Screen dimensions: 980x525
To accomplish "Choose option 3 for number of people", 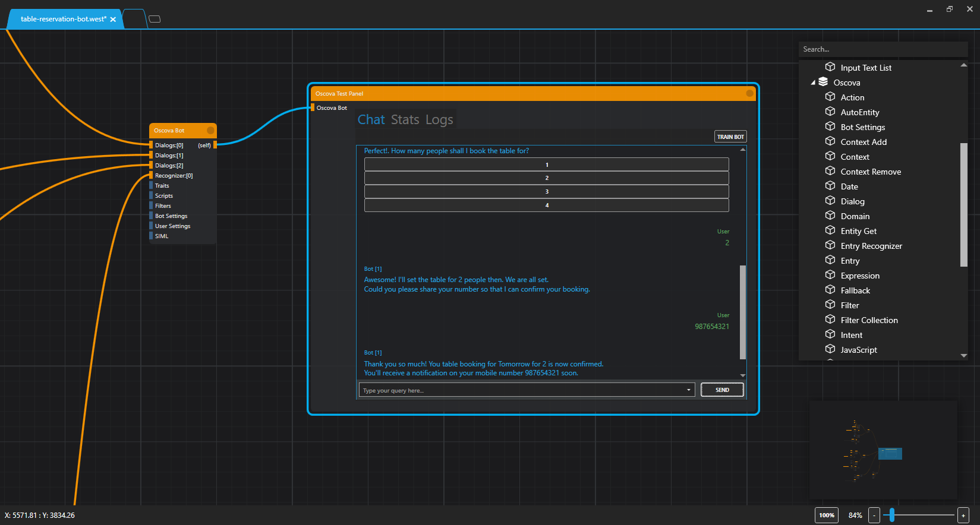I will 547,192.
